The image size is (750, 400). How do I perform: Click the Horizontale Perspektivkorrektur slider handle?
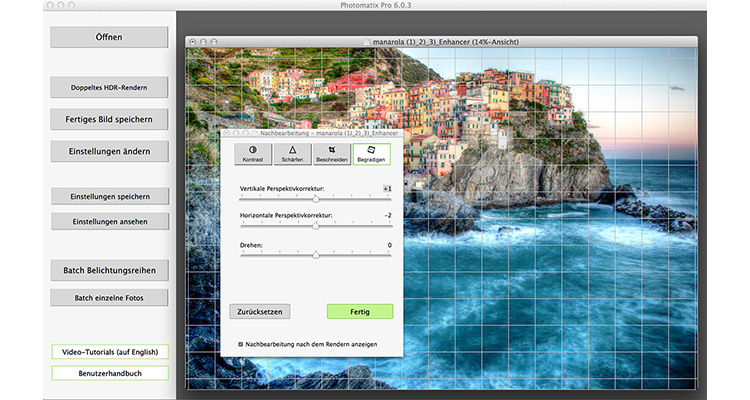click(x=315, y=226)
